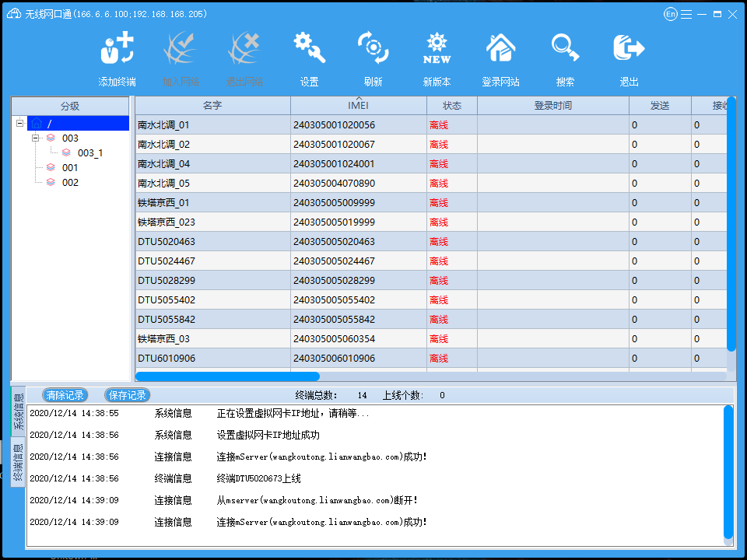
Task: Collapse the 003 tree node
Action: click(35, 138)
